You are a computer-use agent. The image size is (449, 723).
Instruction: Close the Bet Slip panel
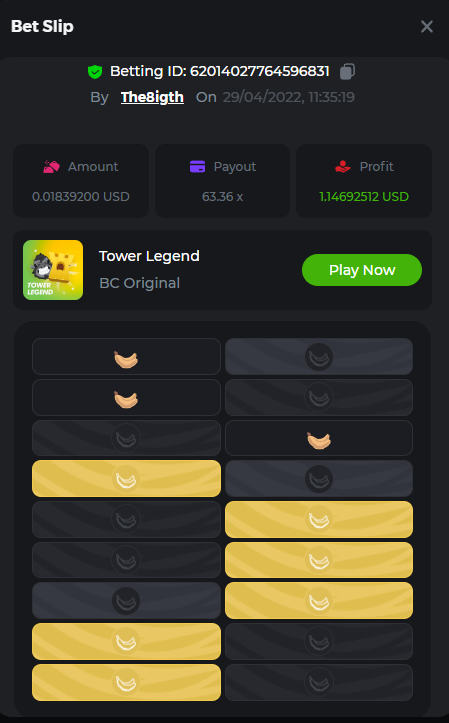point(427,27)
